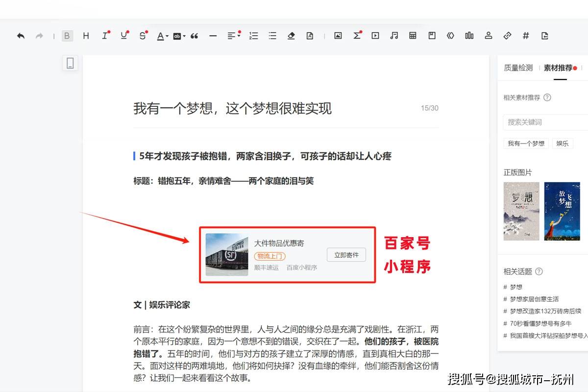Screen dimensions: 588x392
Task: Click the 15/30 title character counter
Action: click(x=429, y=108)
